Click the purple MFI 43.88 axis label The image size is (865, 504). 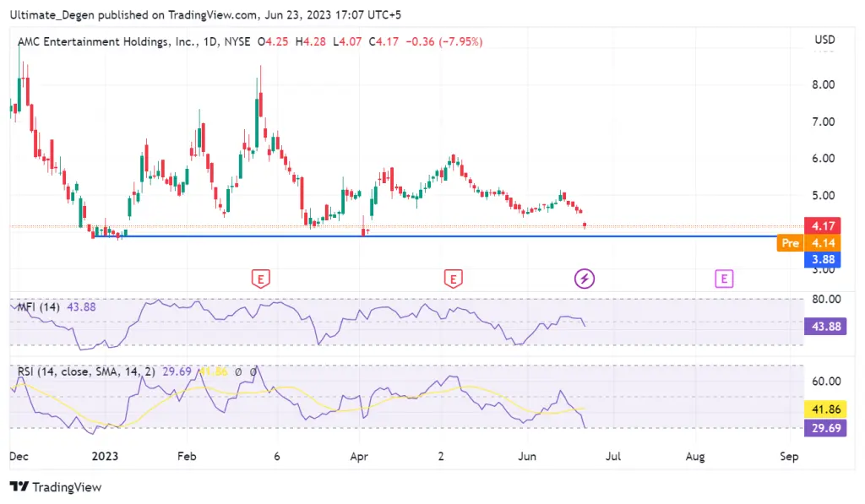point(825,327)
